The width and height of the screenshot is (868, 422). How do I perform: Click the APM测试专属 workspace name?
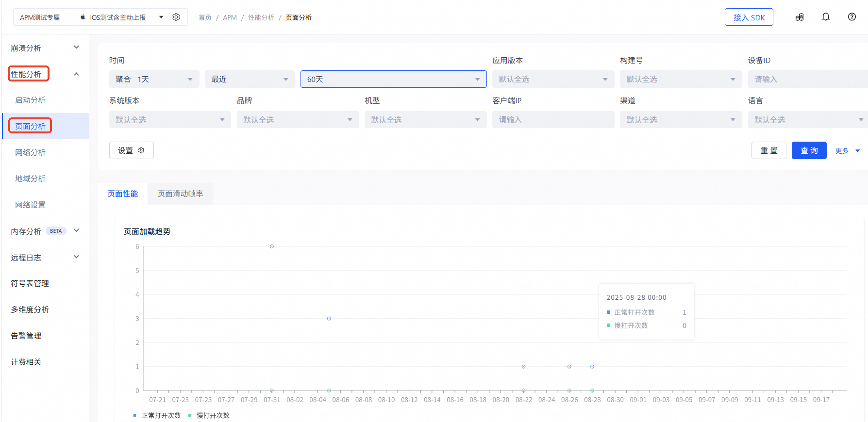click(40, 17)
